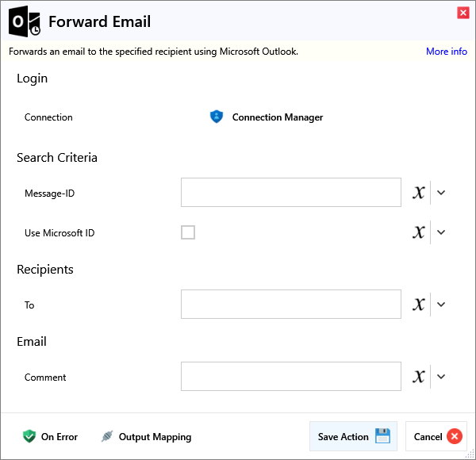This screenshot has width=476, height=460.
Task: Click the variable icon beside Use Microsoft ID
Action: (x=419, y=232)
